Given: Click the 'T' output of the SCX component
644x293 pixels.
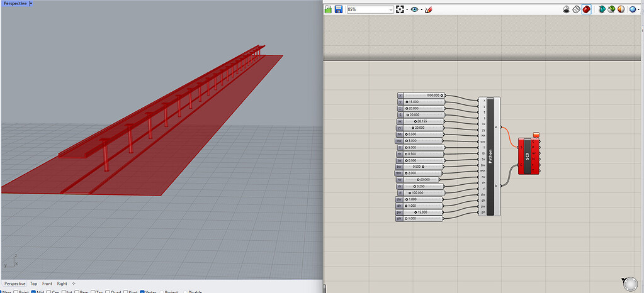Looking at the screenshot, I should click(x=534, y=170).
